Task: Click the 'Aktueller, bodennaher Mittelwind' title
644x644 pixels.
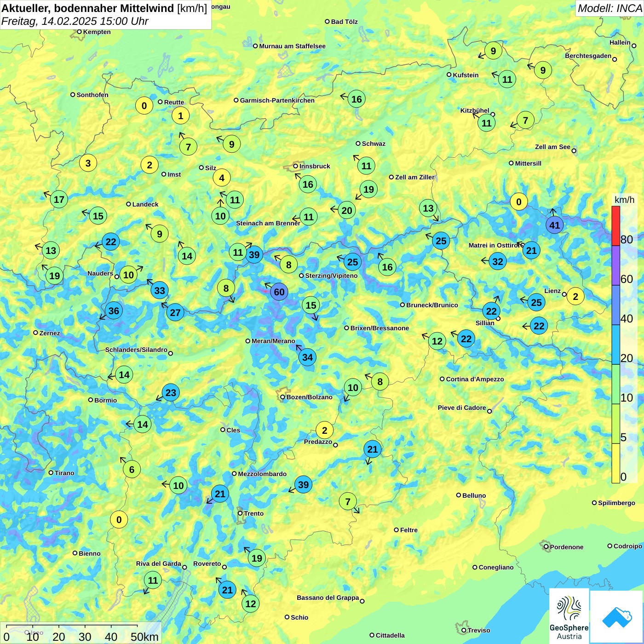Action: click(88, 8)
